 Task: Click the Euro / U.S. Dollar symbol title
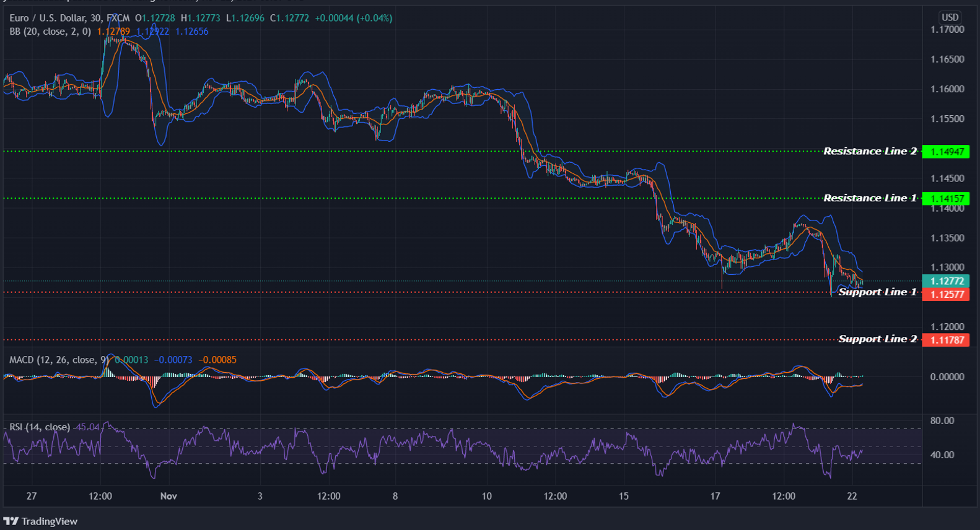click(48, 18)
